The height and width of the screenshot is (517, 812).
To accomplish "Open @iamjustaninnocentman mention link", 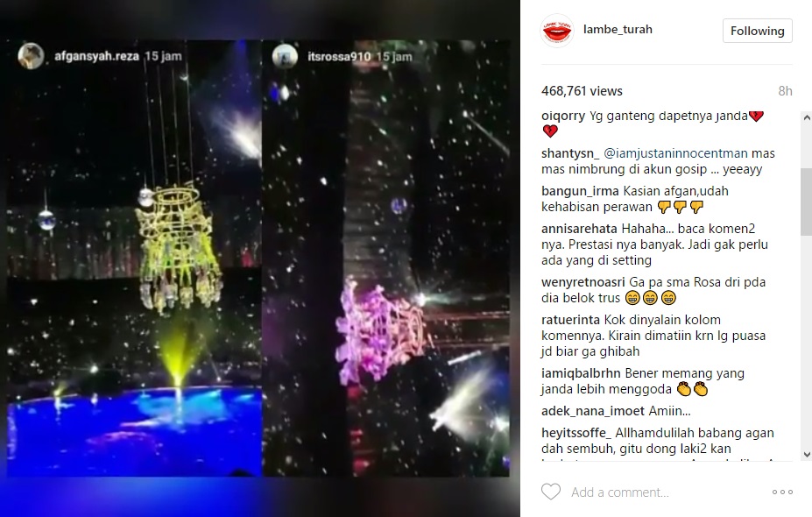I will [675, 153].
